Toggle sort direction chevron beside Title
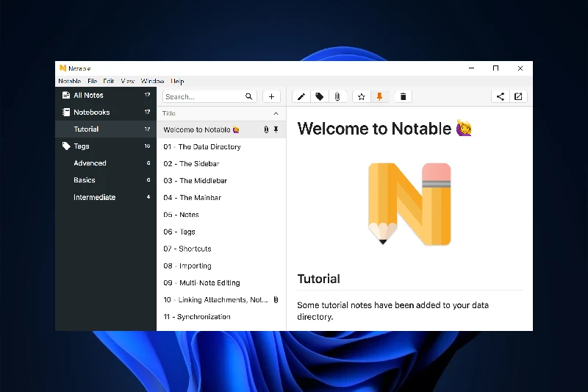Screen dimensions: 588x392 [x=276, y=113]
